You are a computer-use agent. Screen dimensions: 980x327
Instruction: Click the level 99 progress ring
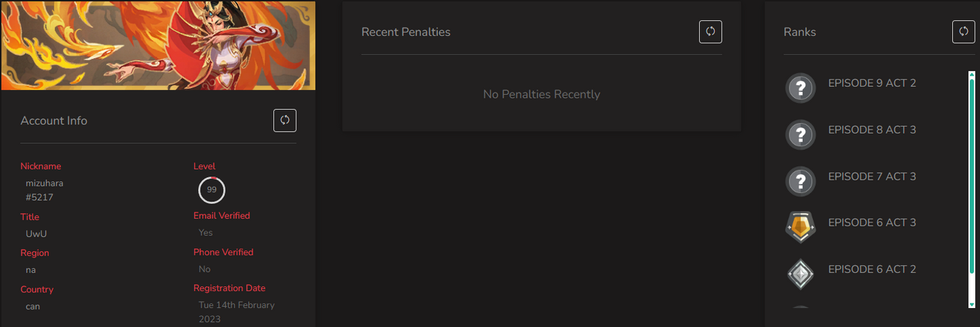[x=212, y=190]
